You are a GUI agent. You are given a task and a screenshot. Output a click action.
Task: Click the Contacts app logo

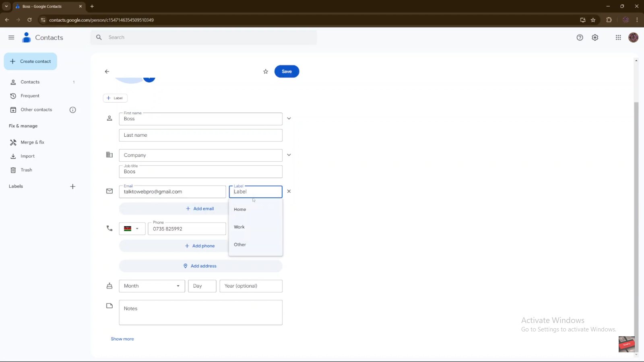pyautogui.click(x=27, y=37)
